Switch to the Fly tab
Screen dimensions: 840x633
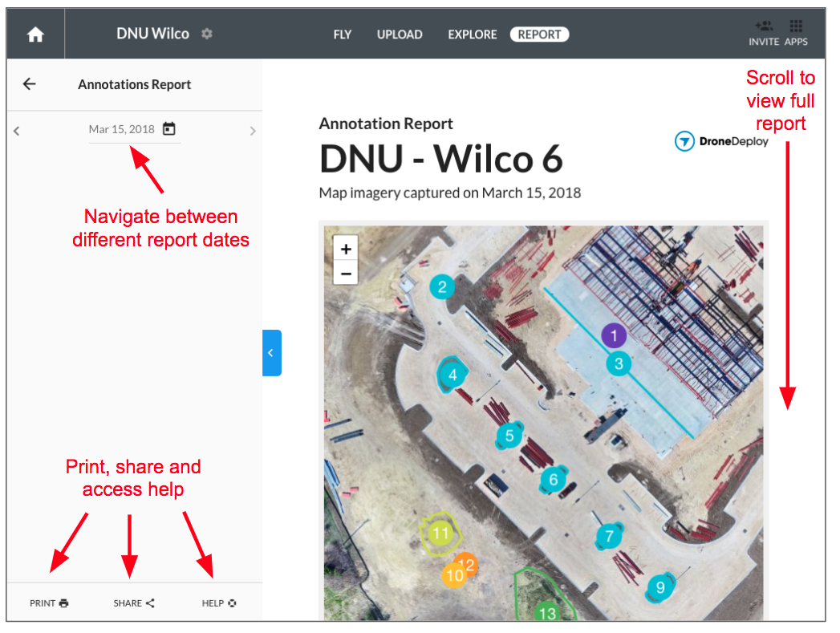343,34
